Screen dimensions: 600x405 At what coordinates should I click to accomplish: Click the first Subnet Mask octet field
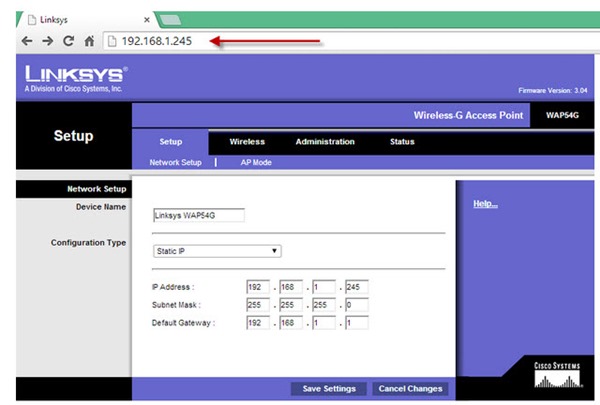coord(258,305)
